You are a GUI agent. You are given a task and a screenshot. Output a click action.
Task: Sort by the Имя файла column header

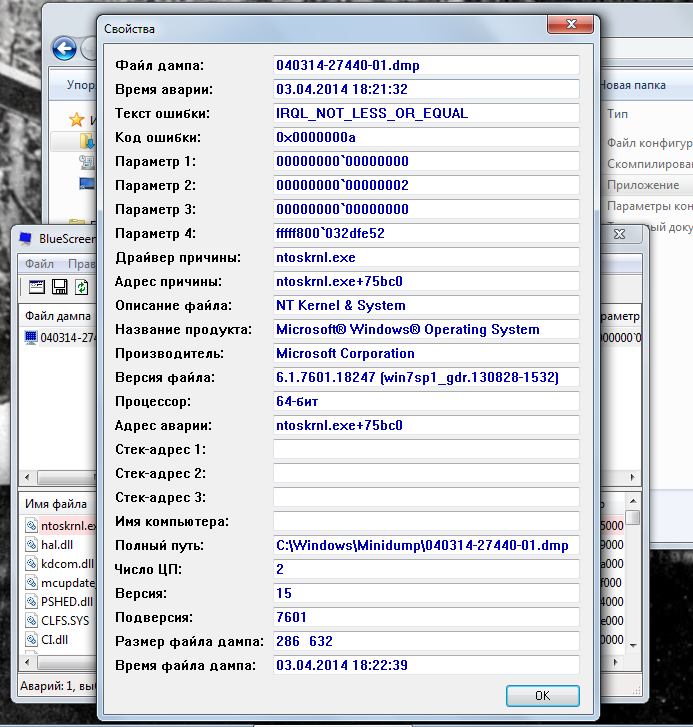pyautogui.click(x=55, y=504)
